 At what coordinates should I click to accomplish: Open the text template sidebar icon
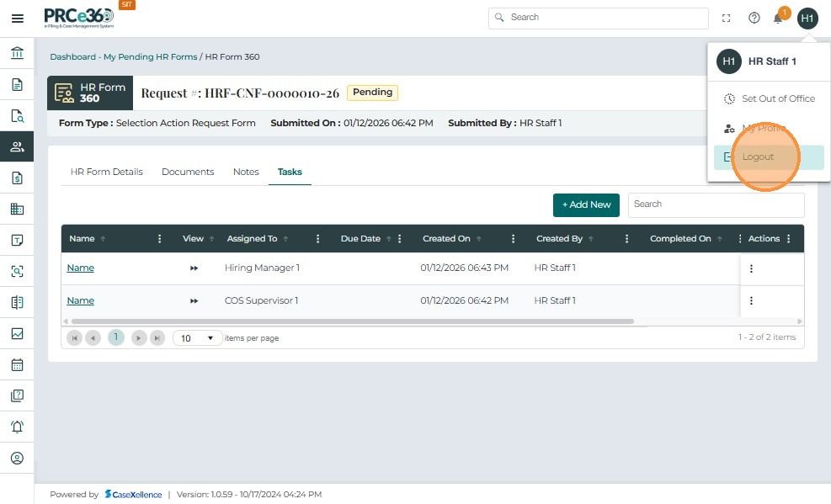click(x=17, y=241)
